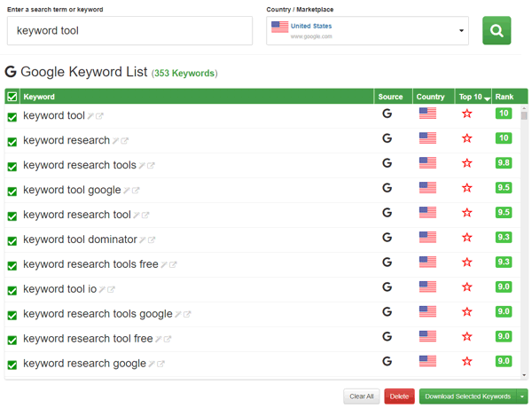Click edit pencil beside 'keyword research tools google'
Image resolution: width=532 pixels, height=408 pixels.
click(178, 314)
